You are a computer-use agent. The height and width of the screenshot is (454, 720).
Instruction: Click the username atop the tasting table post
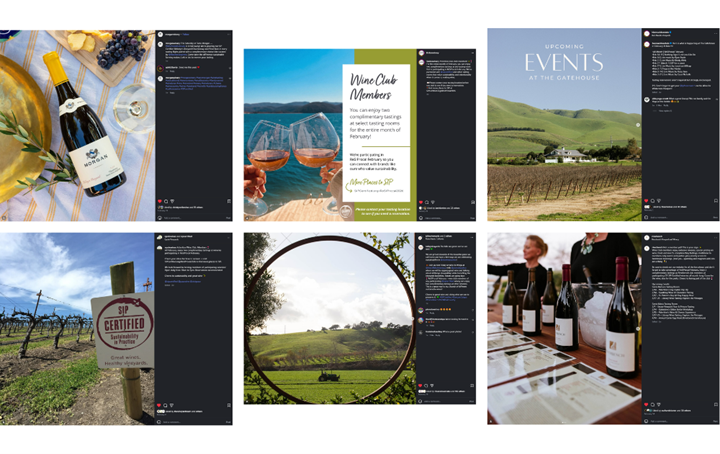(x=659, y=237)
